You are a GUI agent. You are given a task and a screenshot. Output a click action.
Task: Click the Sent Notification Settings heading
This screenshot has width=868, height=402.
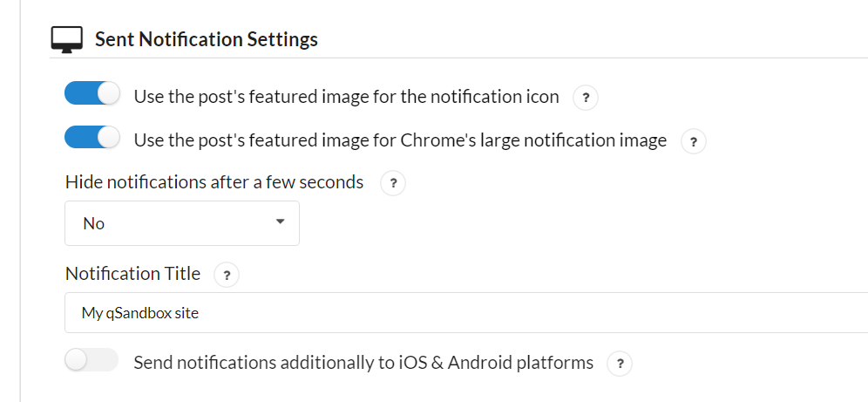tap(207, 39)
